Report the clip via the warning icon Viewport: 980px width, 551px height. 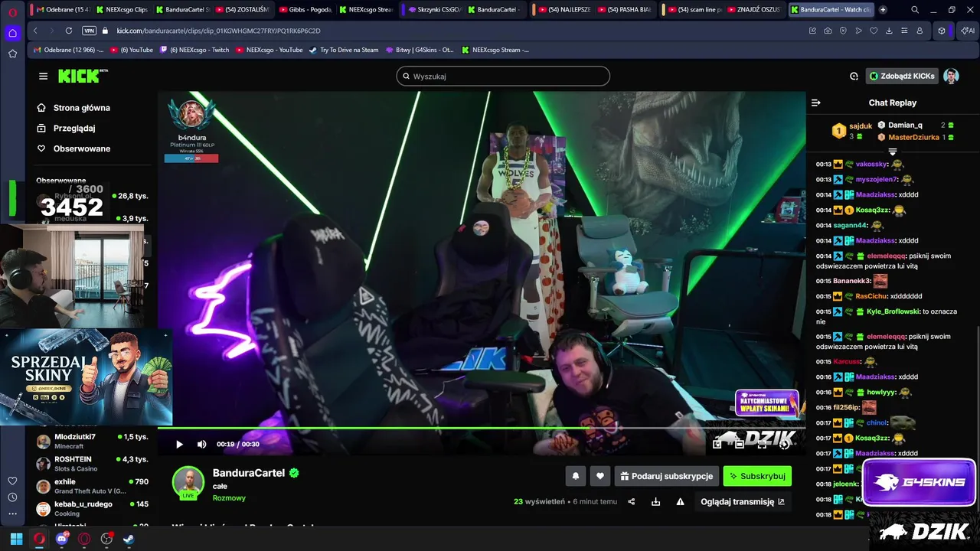coord(680,502)
